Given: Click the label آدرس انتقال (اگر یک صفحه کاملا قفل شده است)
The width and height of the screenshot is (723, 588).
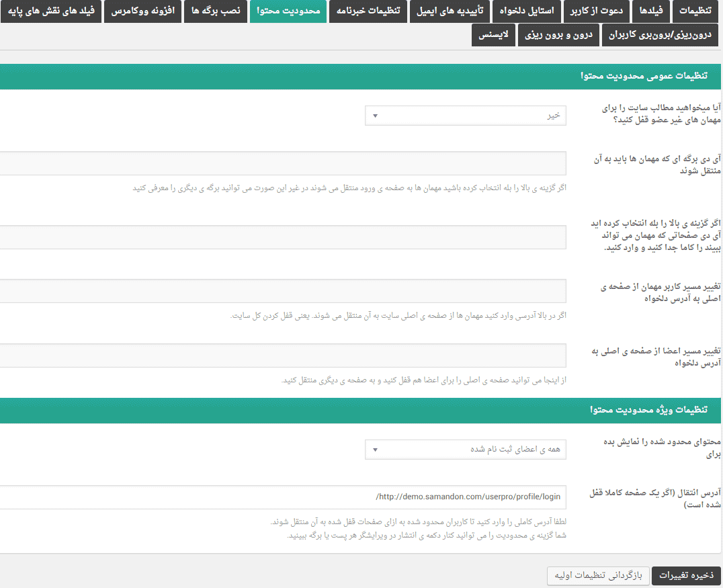Looking at the screenshot, I should (x=655, y=499).
